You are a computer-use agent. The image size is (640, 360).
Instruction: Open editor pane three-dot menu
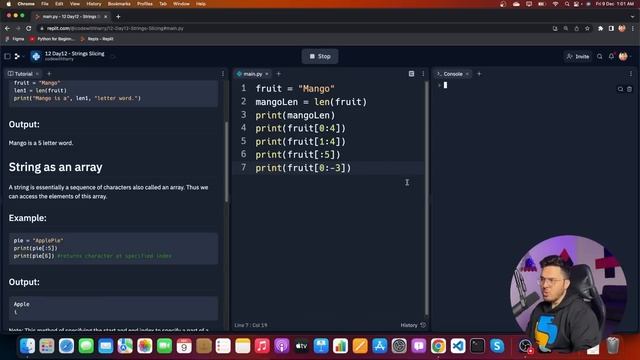point(423,74)
